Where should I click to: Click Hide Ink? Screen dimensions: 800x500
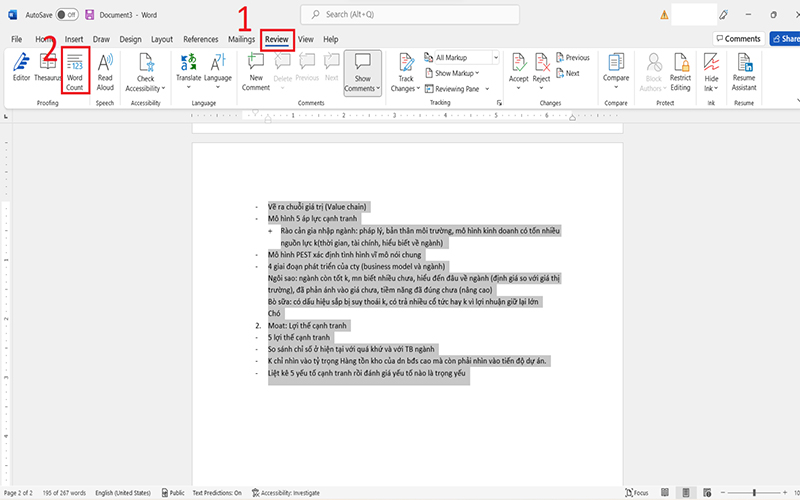(x=711, y=72)
